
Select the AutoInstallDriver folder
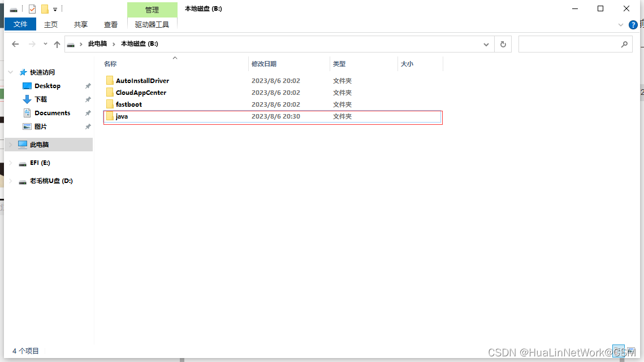[142, 80]
